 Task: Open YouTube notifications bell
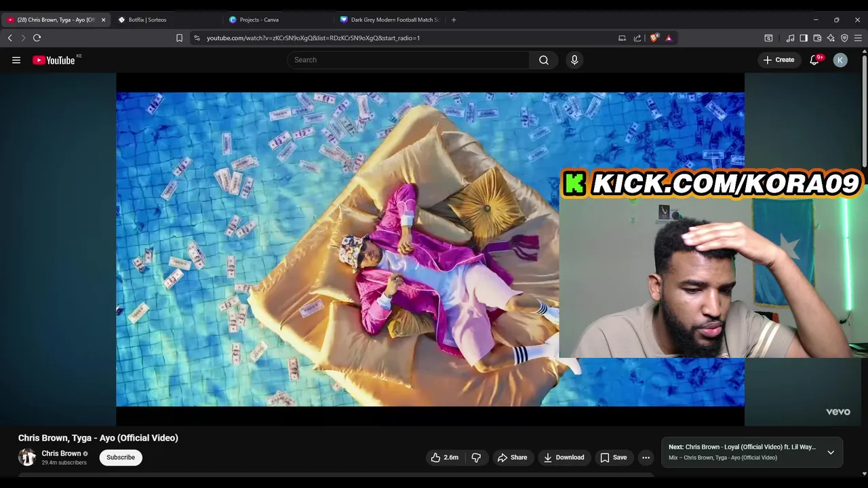coord(815,60)
